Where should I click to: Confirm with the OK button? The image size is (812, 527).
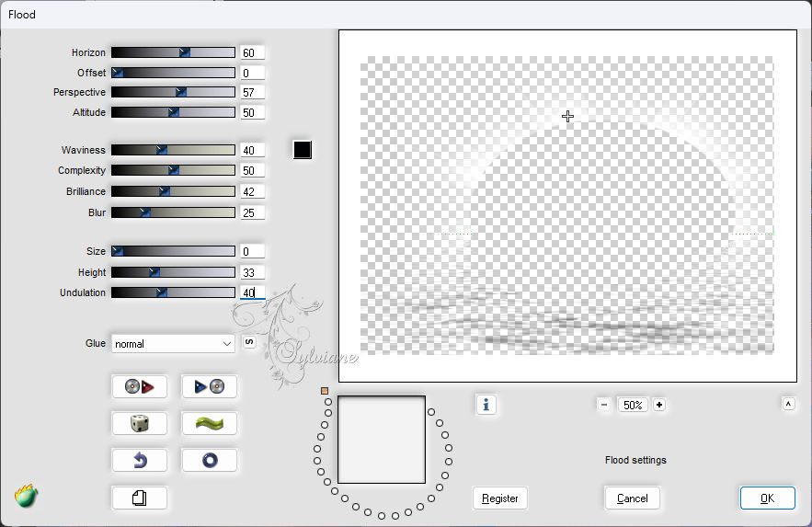pyautogui.click(x=767, y=498)
